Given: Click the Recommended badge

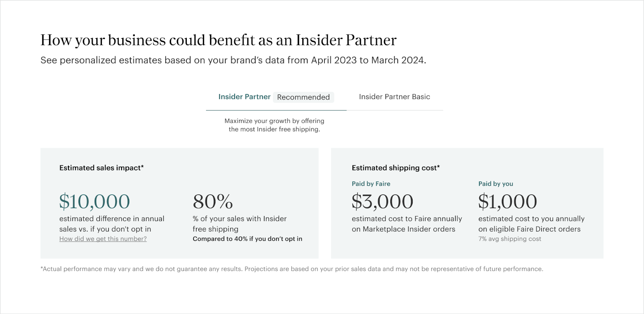Looking at the screenshot, I should pyautogui.click(x=303, y=97).
